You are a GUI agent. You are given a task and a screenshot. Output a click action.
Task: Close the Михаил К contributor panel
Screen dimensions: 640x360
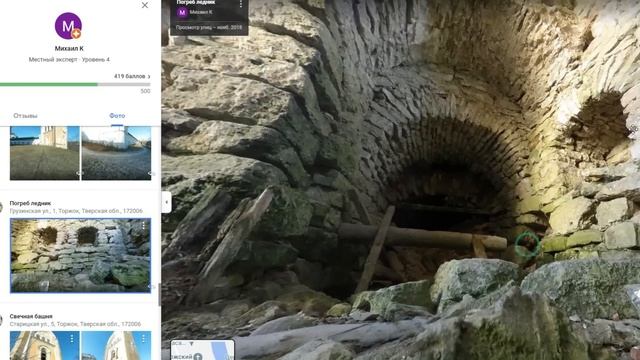click(145, 5)
